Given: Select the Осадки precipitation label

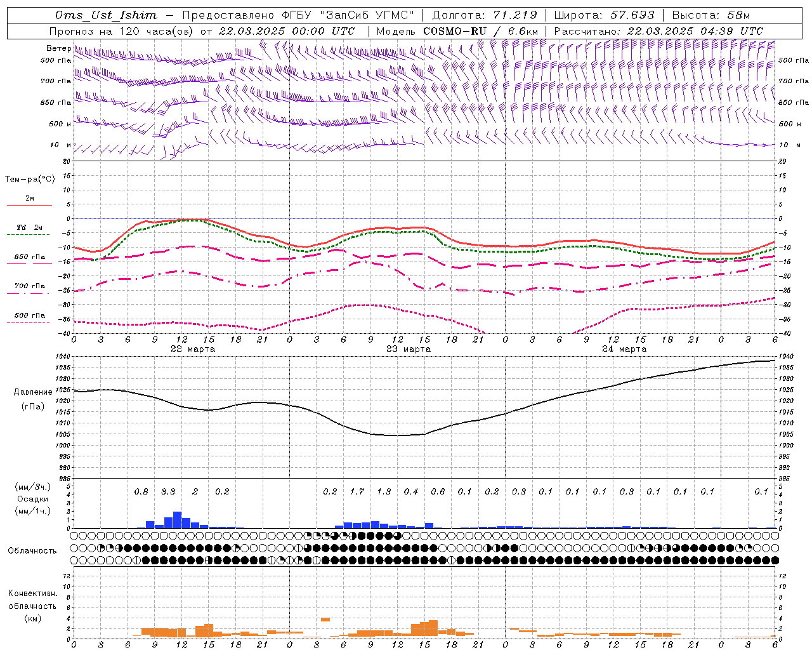Looking at the screenshot, I should pos(32,499).
